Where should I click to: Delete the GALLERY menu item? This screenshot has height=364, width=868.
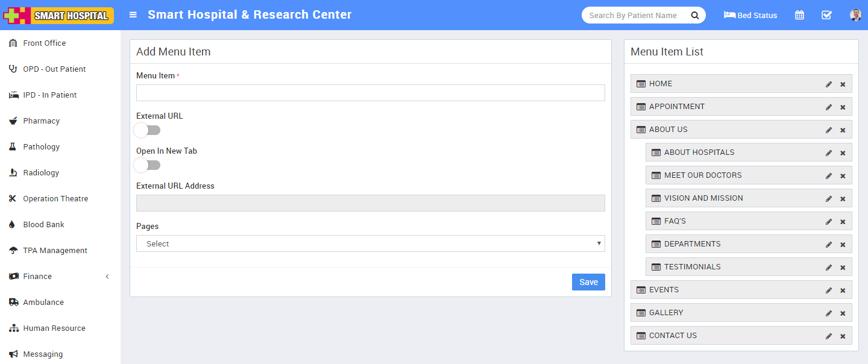[843, 313]
